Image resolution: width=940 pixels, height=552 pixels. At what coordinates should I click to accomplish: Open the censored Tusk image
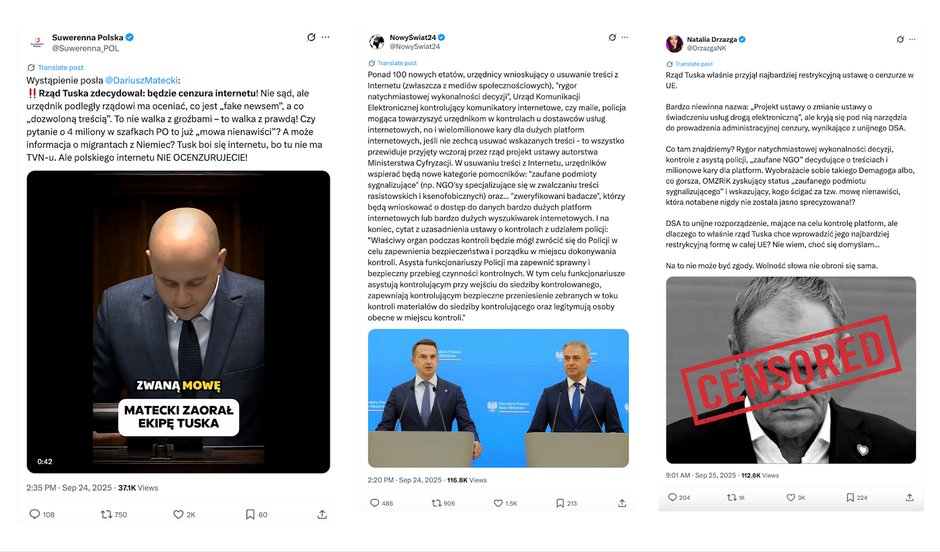tap(791, 370)
